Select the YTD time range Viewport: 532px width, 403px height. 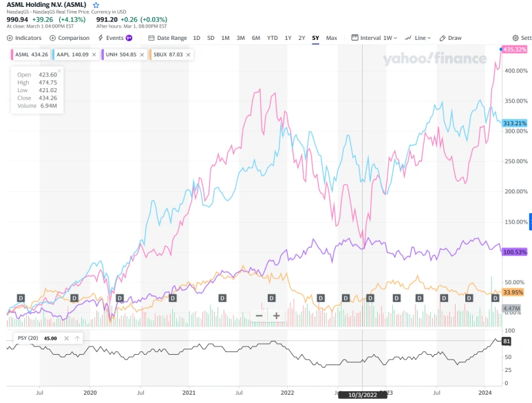[x=273, y=38]
